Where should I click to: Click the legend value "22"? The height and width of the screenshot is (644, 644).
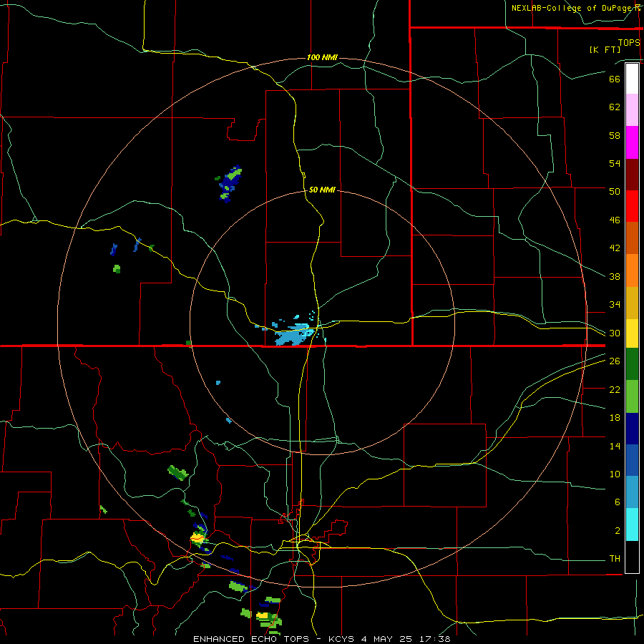(x=615, y=389)
